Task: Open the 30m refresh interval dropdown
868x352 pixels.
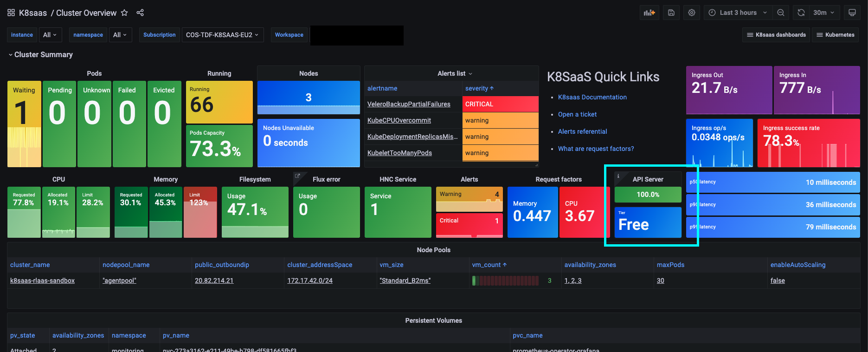Action: pyautogui.click(x=824, y=13)
